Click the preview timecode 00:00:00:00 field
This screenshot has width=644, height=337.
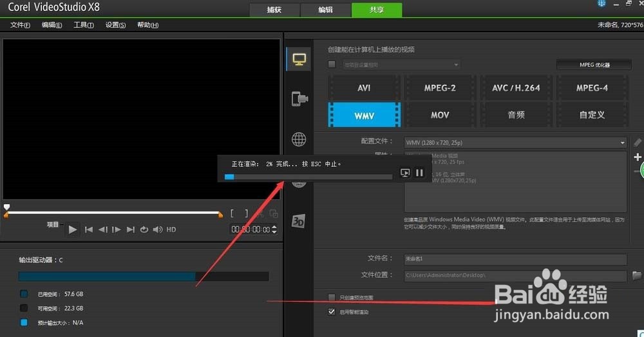click(x=251, y=229)
